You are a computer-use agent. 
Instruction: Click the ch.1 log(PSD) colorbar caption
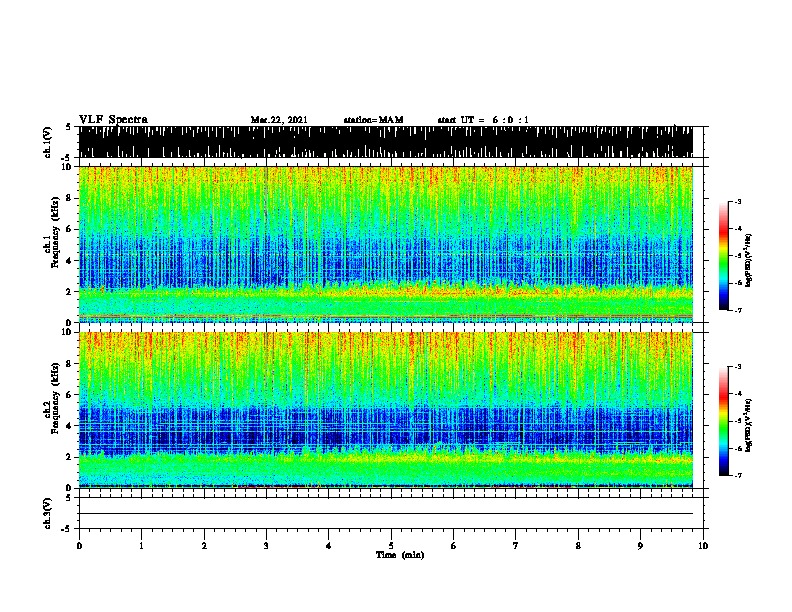pyautogui.click(x=749, y=260)
